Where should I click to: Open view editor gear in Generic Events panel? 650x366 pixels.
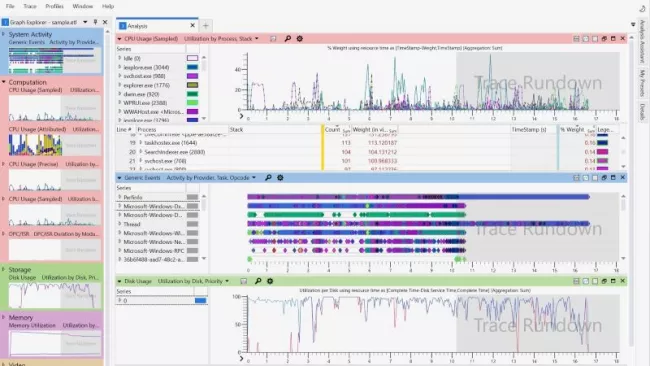(280, 178)
